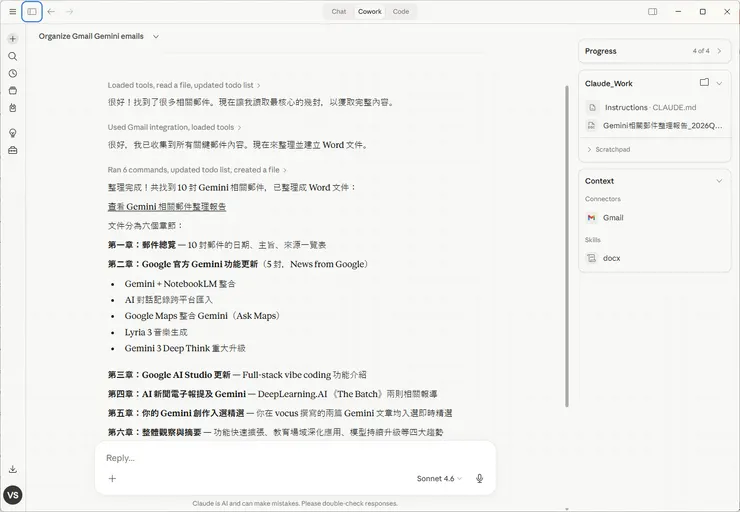Image resolution: width=740 pixels, height=512 pixels.
Task: Click the '第一章：郵件總覽' line
Action: point(217,245)
